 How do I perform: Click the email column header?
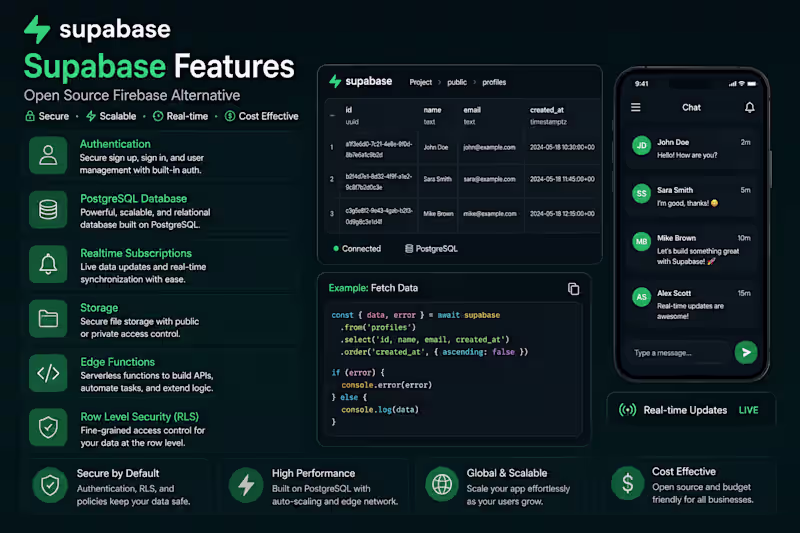click(x=472, y=110)
